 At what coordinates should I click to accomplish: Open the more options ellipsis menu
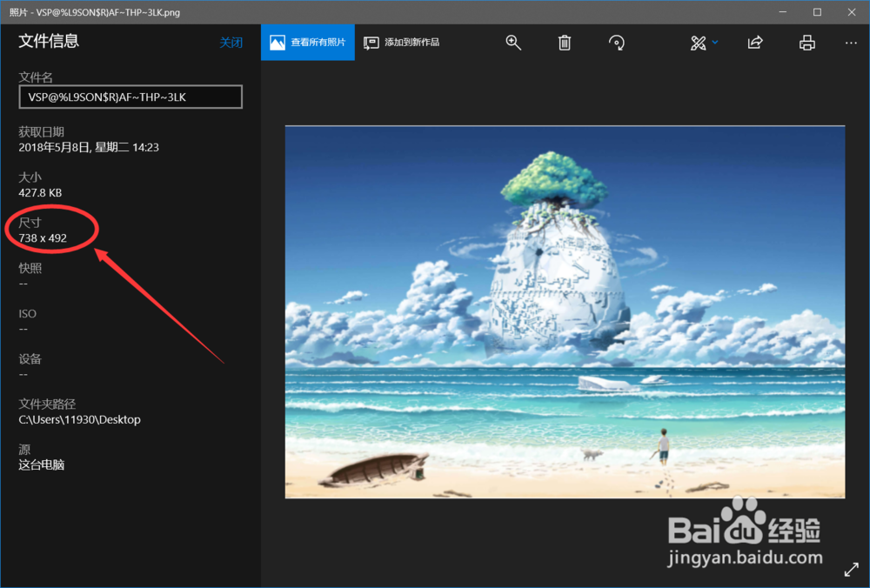tap(851, 43)
